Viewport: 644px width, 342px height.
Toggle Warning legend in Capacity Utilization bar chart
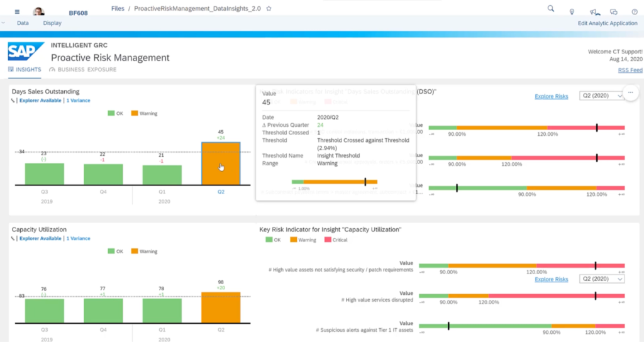[x=144, y=251]
